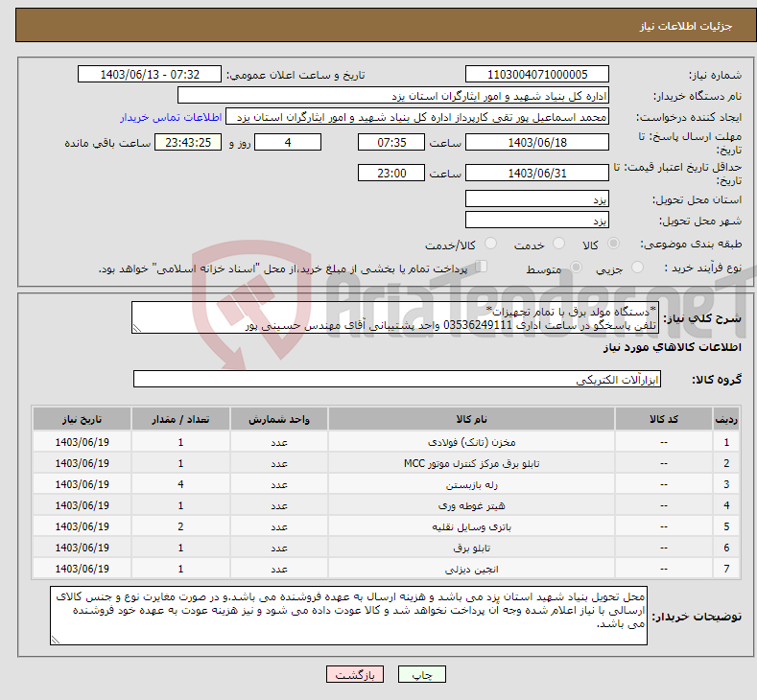Click the رله بازبستن item name
The width and height of the screenshot is (757, 700).
pos(472,485)
